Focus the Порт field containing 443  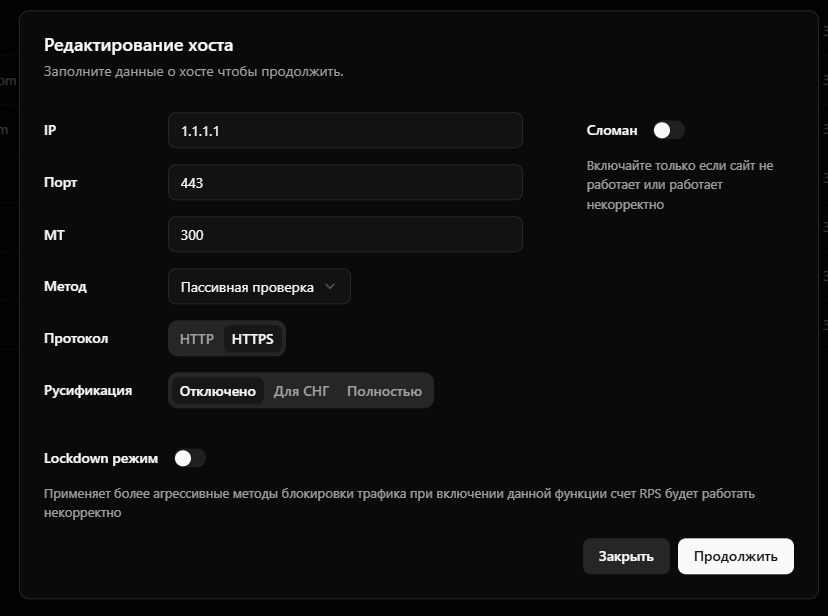tap(345, 183)
